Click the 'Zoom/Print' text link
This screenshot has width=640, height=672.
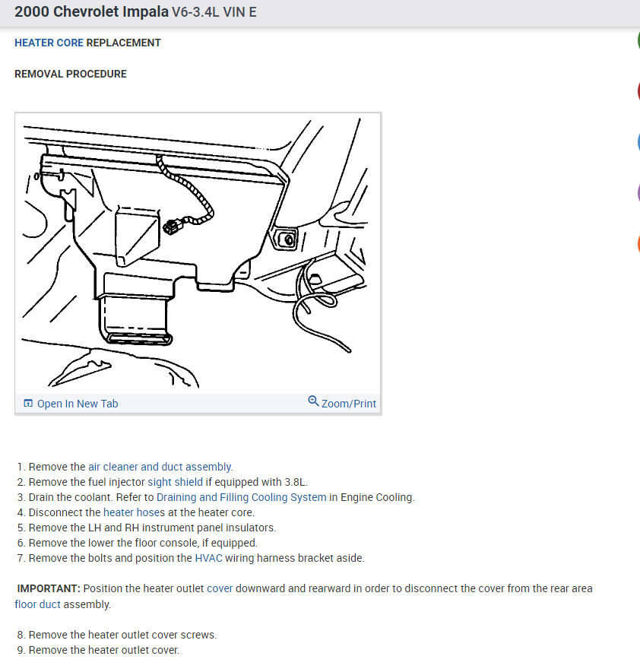tap(348, 404)
